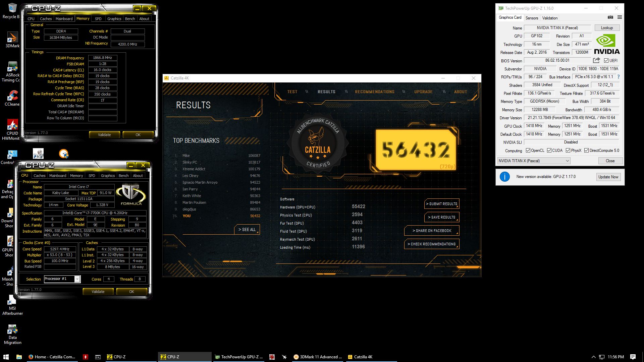Open the Bench tab in lower CPU-Z
The width and height of the screenshot is (644, 362).
(123, 176)
